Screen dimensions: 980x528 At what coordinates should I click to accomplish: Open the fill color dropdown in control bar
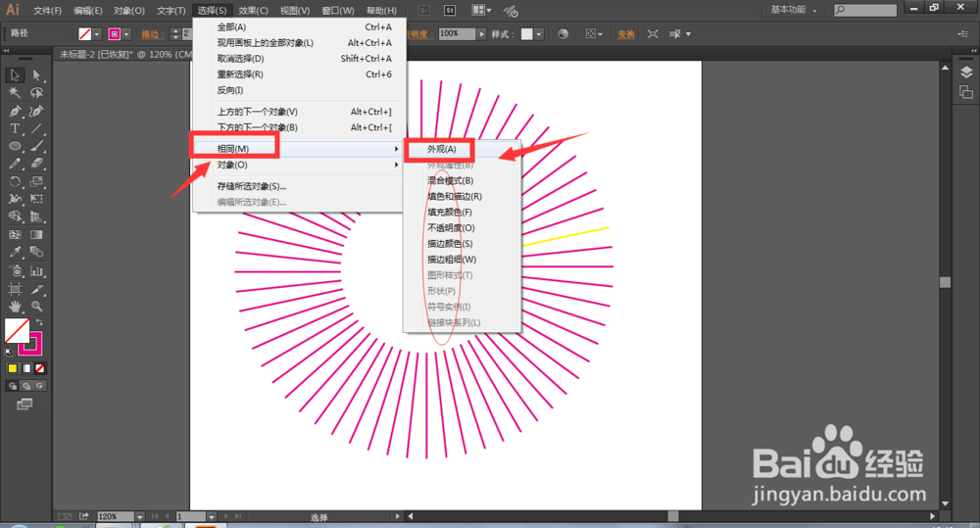pos(97,34)
